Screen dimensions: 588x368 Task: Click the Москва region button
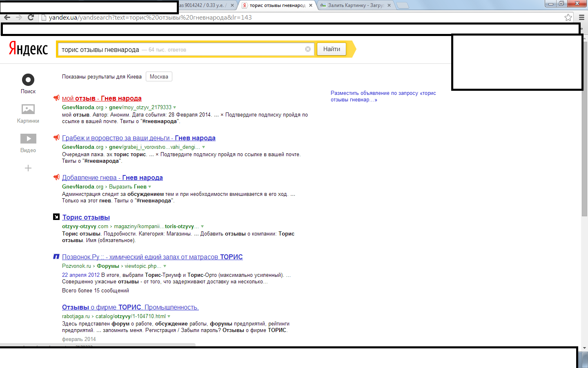[159, 76]
